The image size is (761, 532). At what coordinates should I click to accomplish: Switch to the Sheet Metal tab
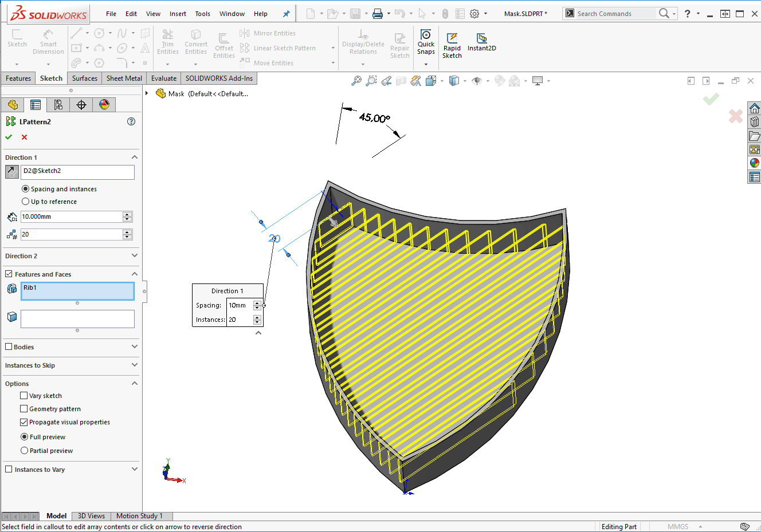coord(124,78)
